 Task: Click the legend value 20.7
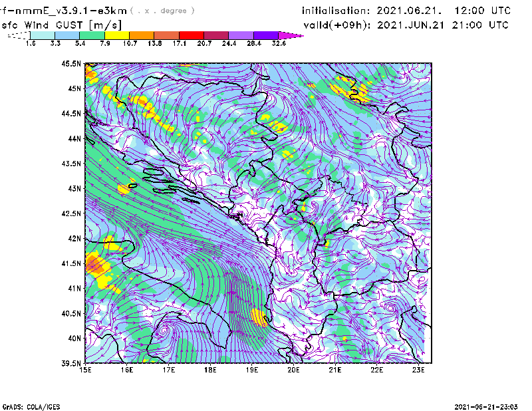204,43
